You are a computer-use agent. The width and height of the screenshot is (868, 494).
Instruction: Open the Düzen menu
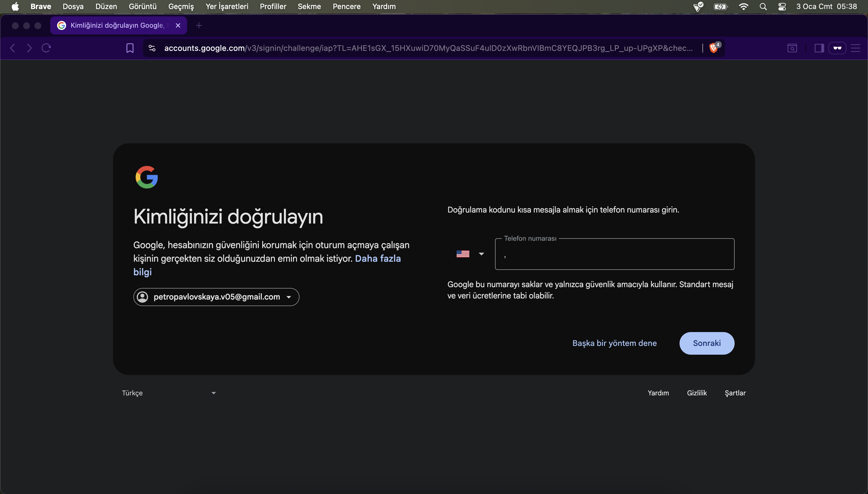pos(106,6)
